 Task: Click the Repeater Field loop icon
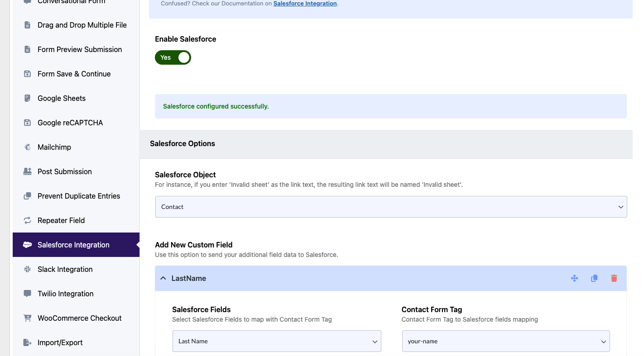click(x=27, y=220)
